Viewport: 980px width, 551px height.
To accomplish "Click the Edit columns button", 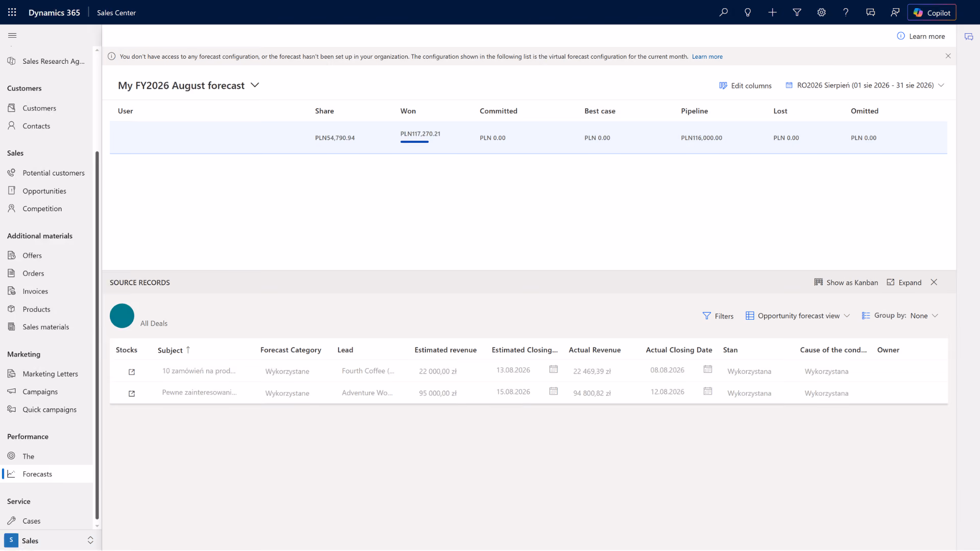I will (745, 85).
